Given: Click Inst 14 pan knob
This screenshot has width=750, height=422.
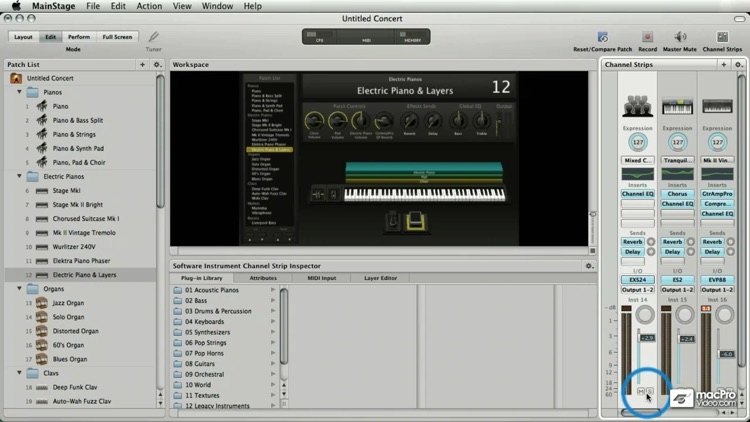Looking at the screenshot, I should tap(645, 315).
